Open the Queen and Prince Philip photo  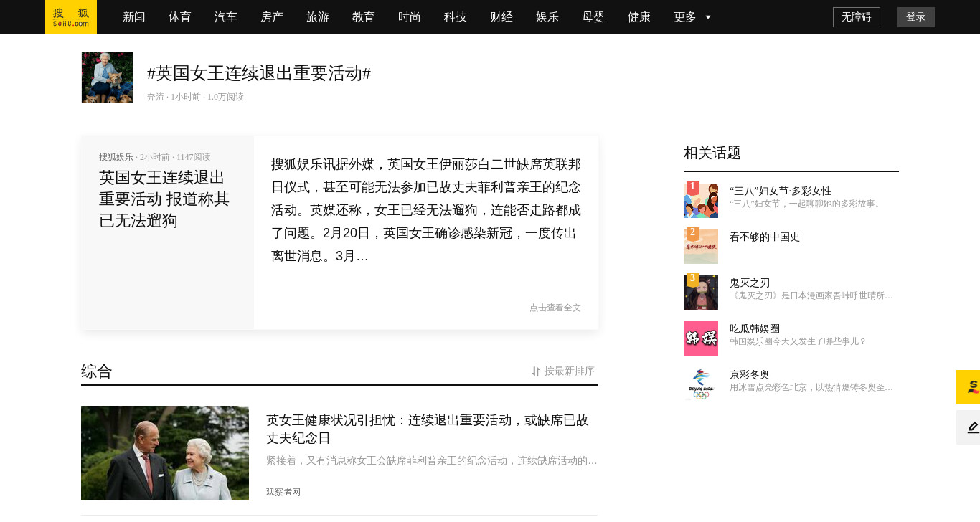[x=165, y=453]
